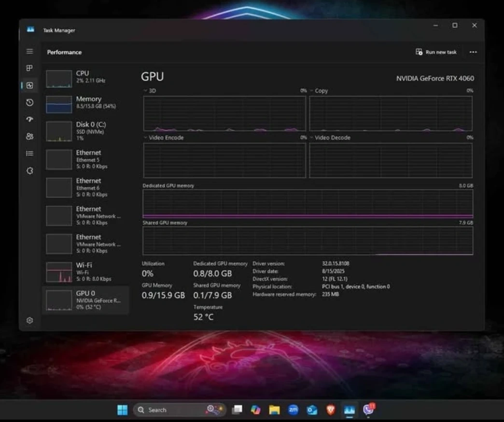The image size is (504, 422).
Task: Expand navigation with hamburger menu icon
Action: coord(29,51)
